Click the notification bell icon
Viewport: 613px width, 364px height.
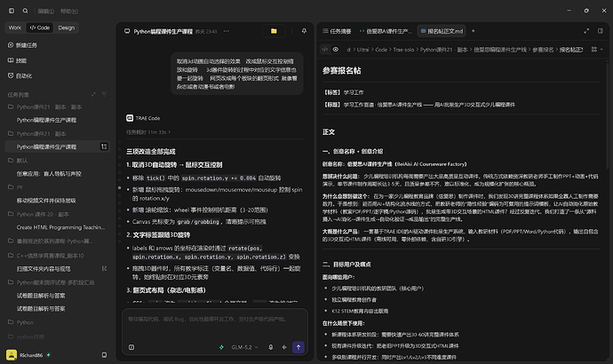tap(304, 31)
